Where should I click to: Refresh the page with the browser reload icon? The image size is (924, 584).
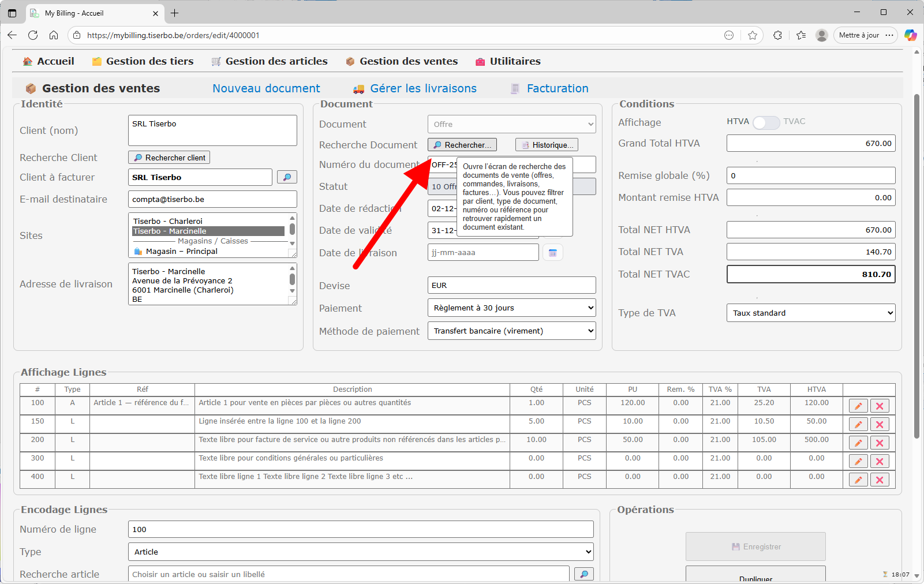33,35
